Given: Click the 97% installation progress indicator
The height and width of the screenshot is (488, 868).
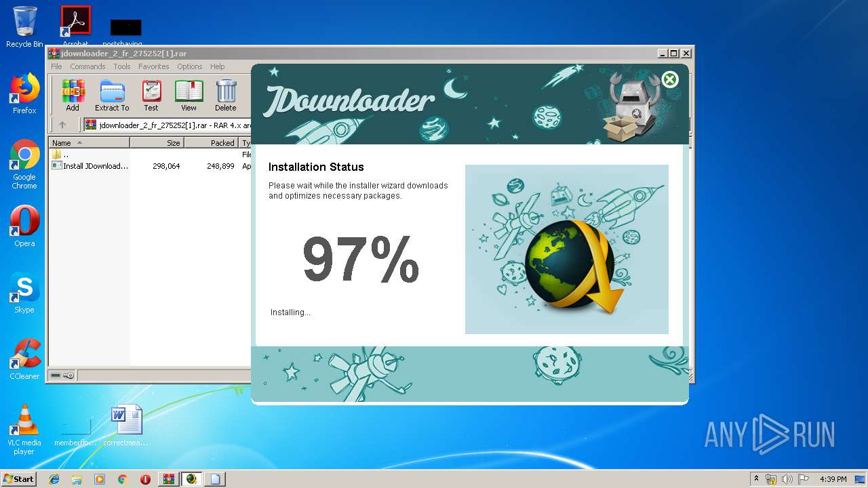Looking at the screenshot, I should [x=361, y=260].
